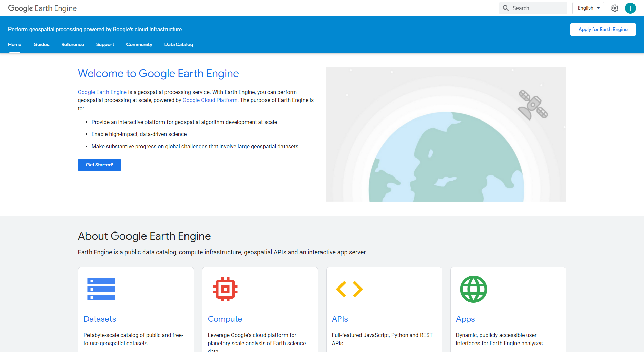Click the Google Earth Engine logo
The image size is (644, 352).
pos(42,8)
